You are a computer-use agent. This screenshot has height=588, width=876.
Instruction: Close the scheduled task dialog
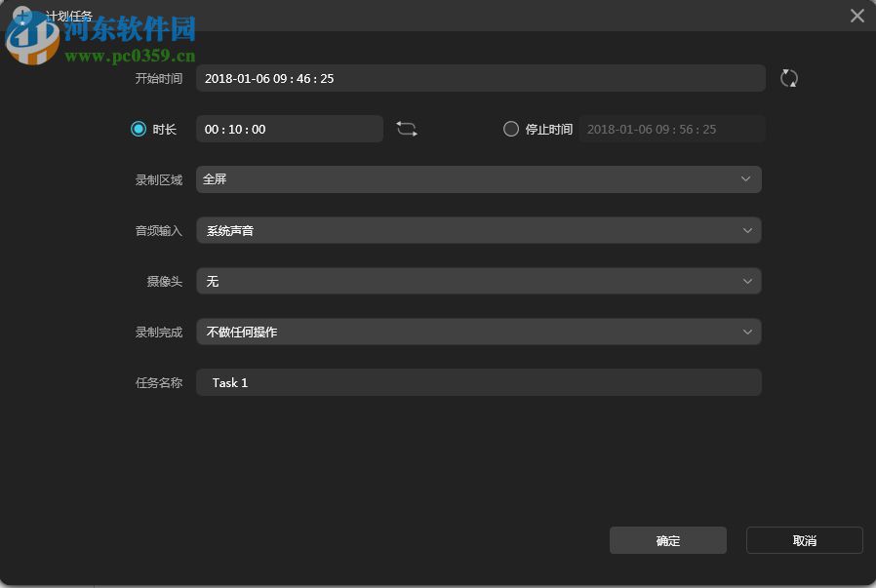pyautogui.click(x=856, y=16)
